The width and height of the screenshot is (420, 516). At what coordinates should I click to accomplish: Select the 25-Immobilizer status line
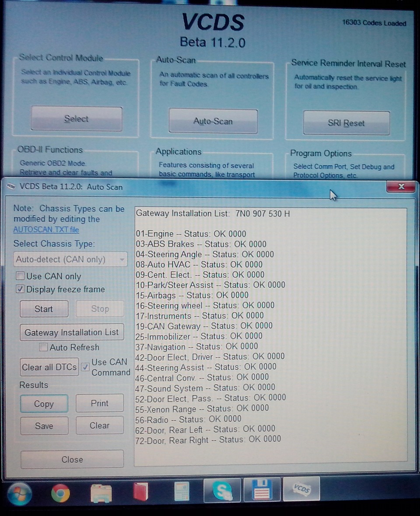click(199, 336)
